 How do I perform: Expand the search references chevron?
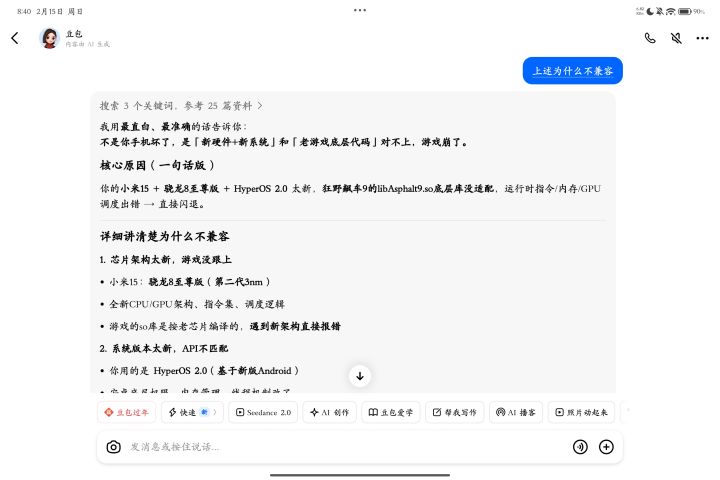click(260, 106)
